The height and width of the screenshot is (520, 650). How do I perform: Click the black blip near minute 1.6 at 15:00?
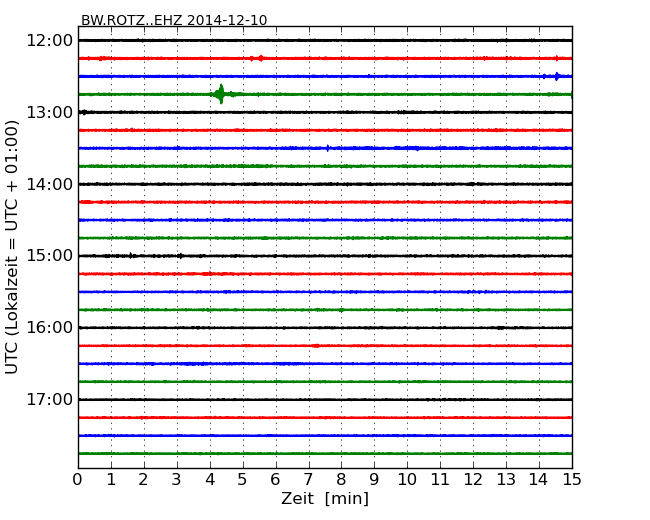[131, 255]
